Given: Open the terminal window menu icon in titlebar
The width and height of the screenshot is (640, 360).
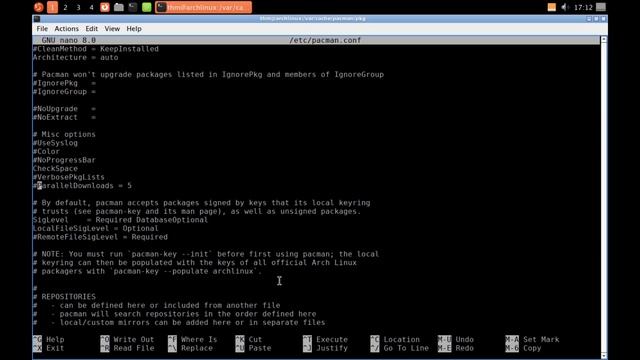Looking at the screenshot, I should 37,19.
